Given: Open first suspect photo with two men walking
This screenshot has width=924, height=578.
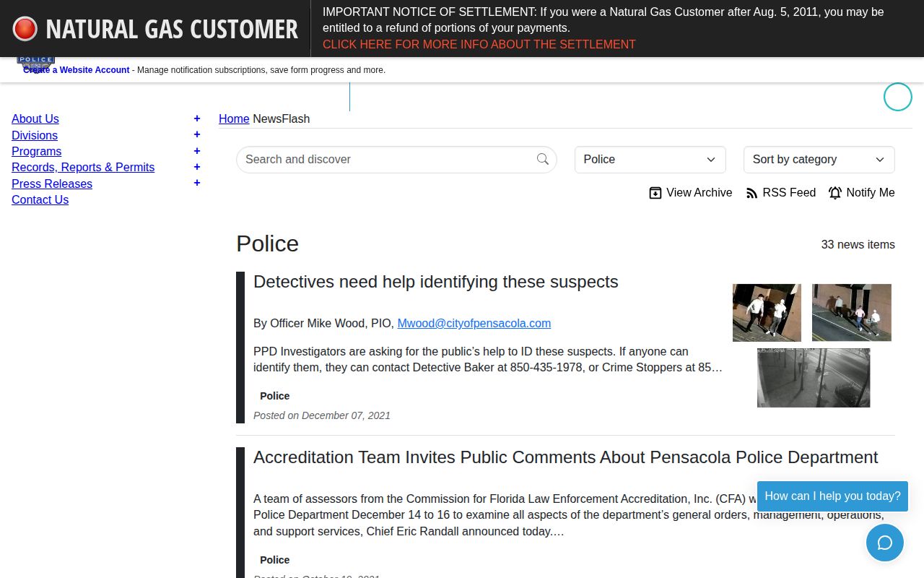Looking at the screenshot, I should click(x=767, y=313).
